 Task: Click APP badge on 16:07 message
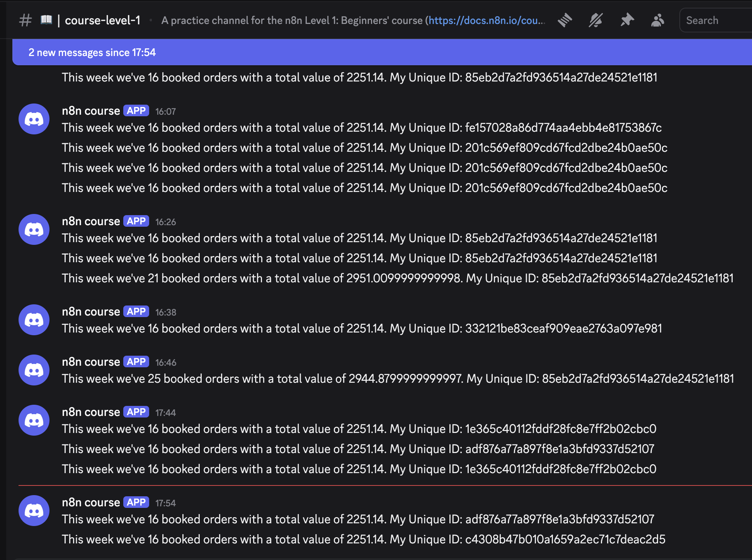[136, 111]
